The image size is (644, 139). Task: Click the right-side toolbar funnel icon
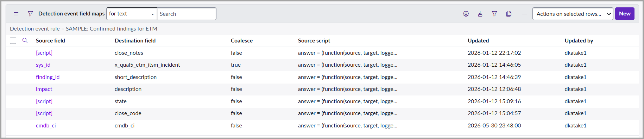coord(494,14)
